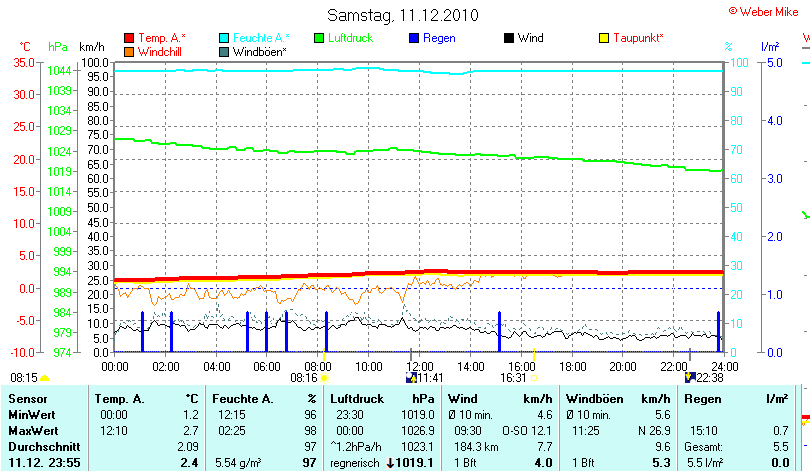Click the Temp. A.* legend label

(162, 38)
